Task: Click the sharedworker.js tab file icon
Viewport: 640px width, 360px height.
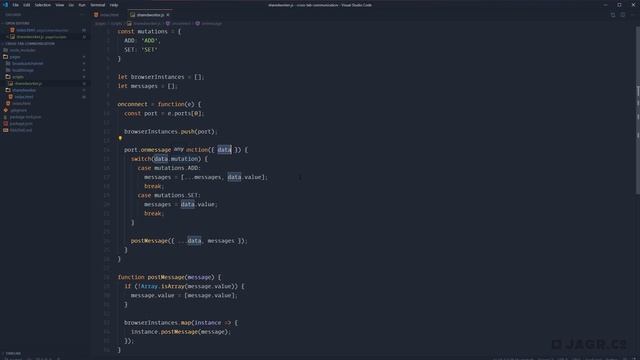Action: pyautogui.click(x=132, y=15)
